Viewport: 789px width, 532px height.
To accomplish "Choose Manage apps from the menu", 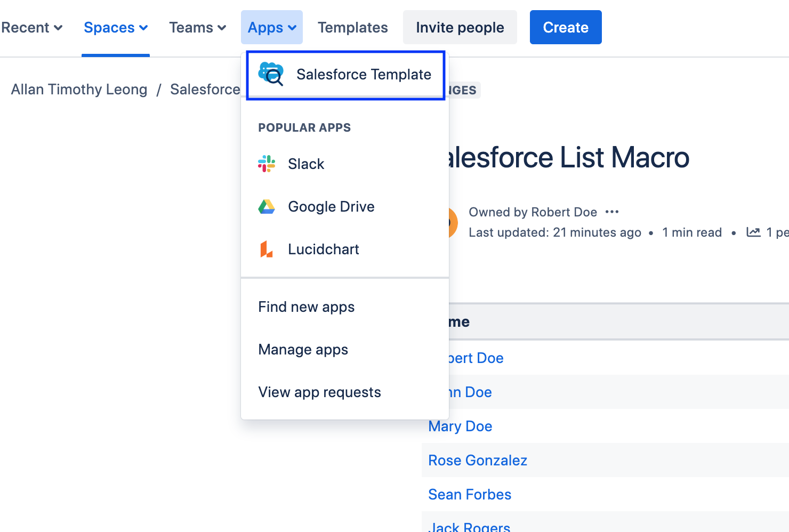I will click(303, 350).
